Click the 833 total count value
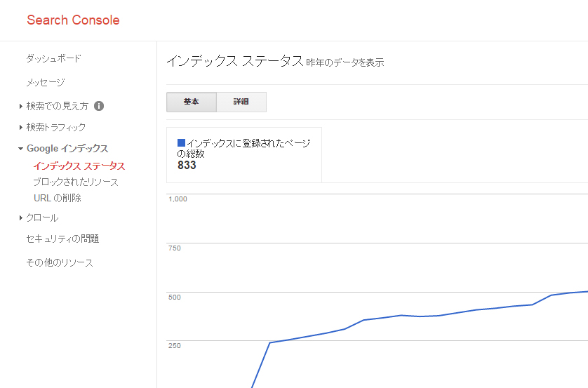Screen dimensions: 588x388 tap(187, 166)
